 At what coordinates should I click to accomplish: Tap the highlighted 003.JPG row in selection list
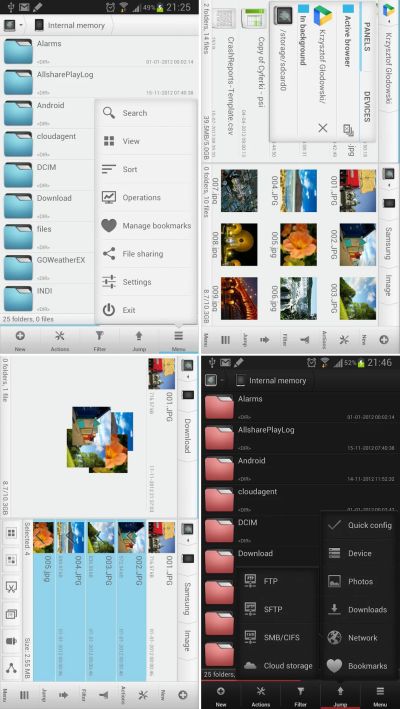[x=100, y=601]
